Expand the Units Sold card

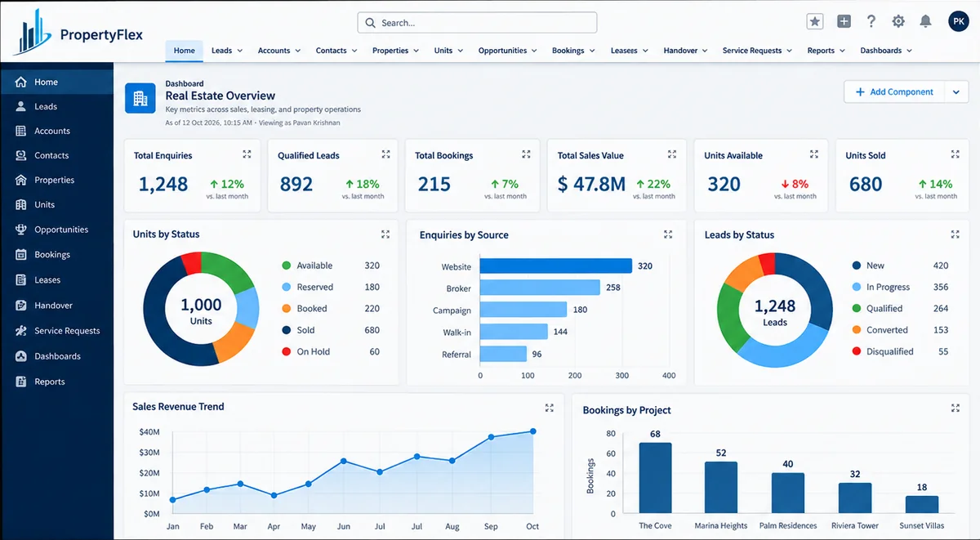(x=955, y=154)
